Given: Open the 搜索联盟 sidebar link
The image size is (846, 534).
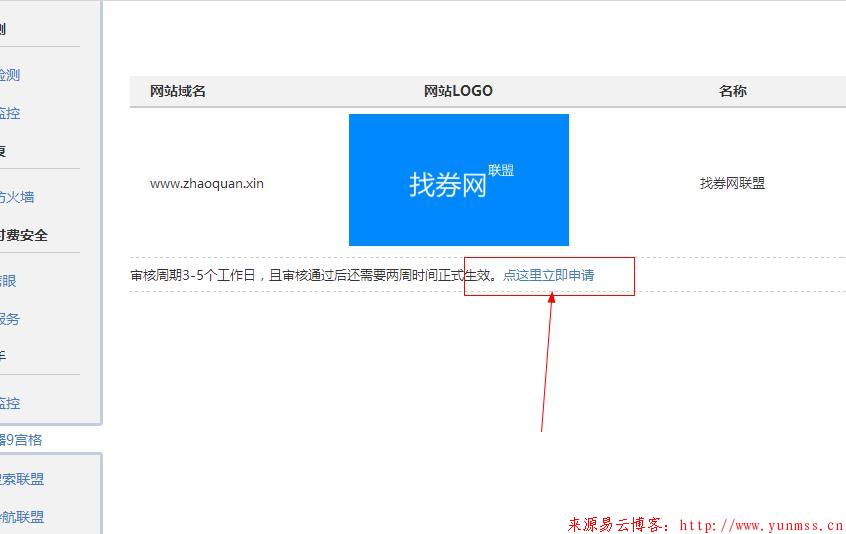Looking at the screenshot, I should 22,479.
